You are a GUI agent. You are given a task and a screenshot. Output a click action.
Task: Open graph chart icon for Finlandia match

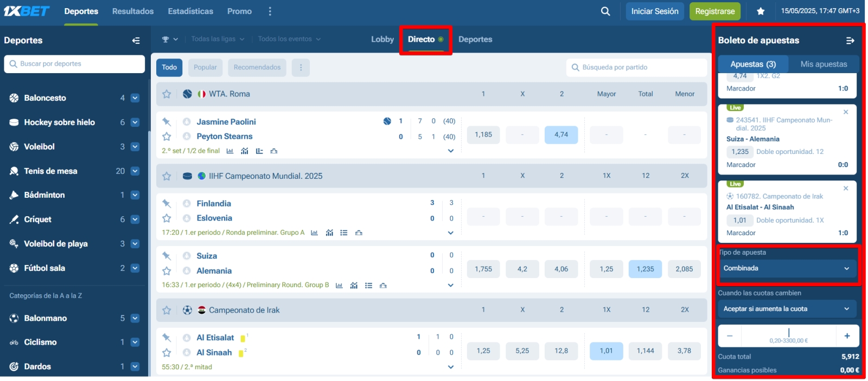click(x=329, y=233)
